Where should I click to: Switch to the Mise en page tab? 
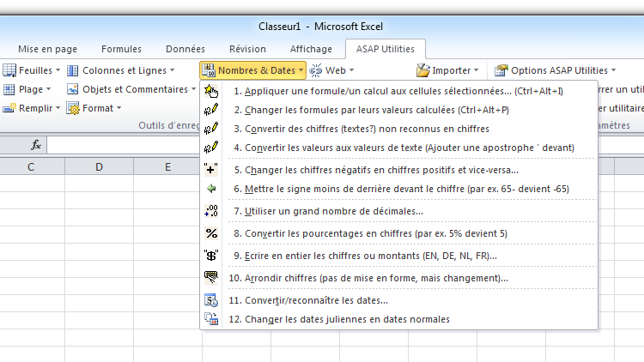47,49
